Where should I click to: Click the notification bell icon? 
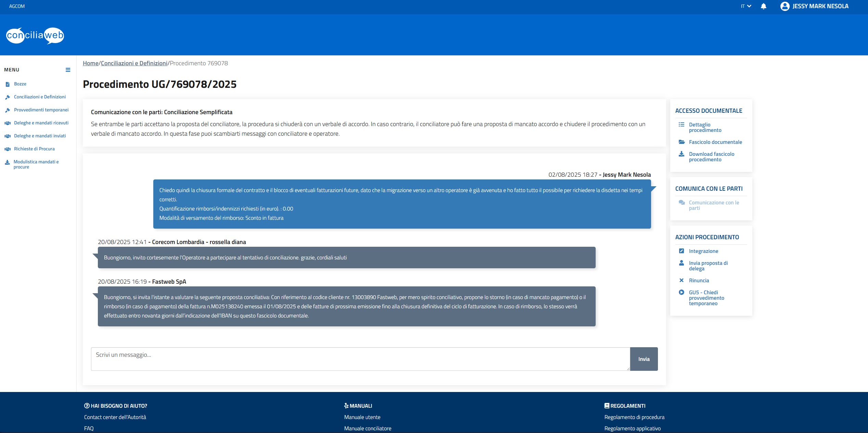coord(763,6)
